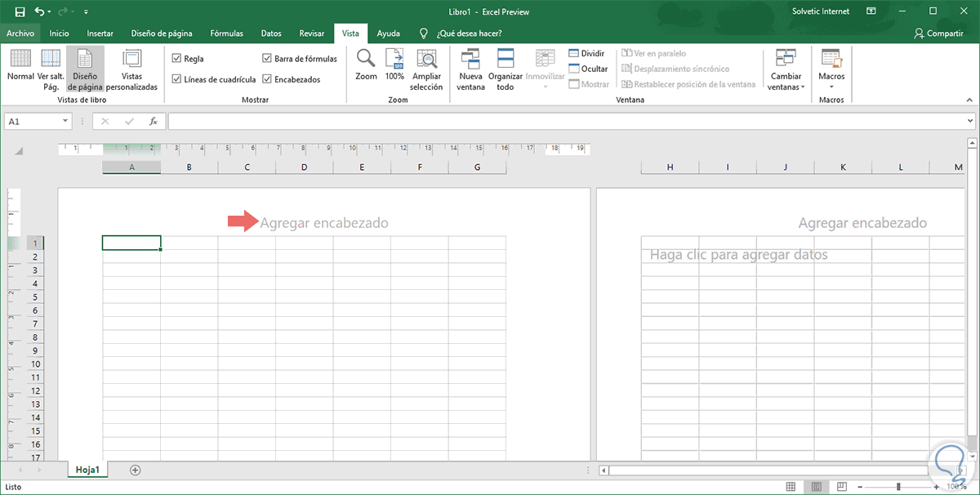Toggle Líneas de cuadrícula checkbox
The height and width of the screenshot is (495, 980).
point(177,79)
